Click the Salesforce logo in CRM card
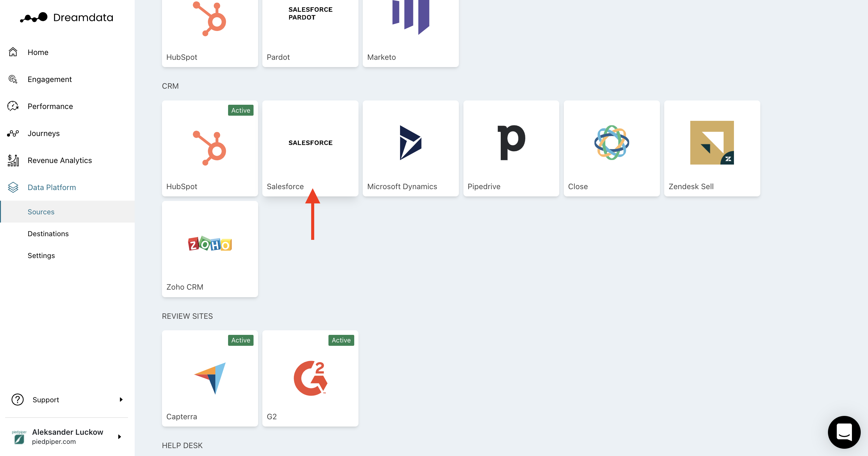868x456 pixels. [310, 143]
